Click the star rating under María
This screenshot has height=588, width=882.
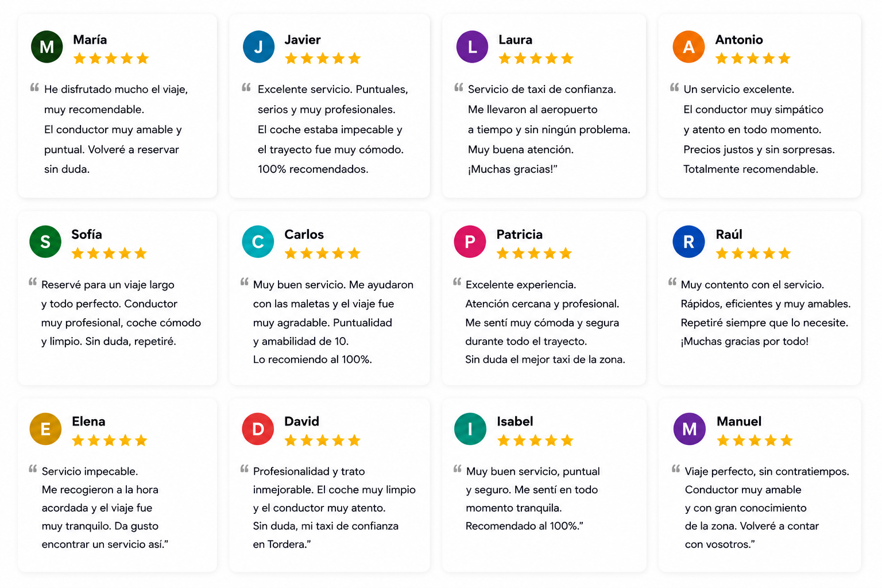[111, 58]
